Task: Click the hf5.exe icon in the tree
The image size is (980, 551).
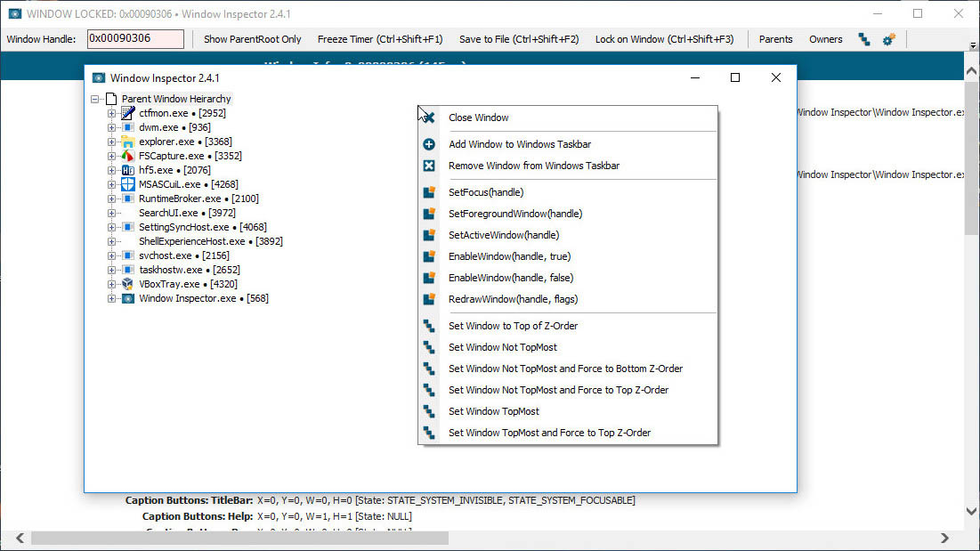Action: point(128,170)
